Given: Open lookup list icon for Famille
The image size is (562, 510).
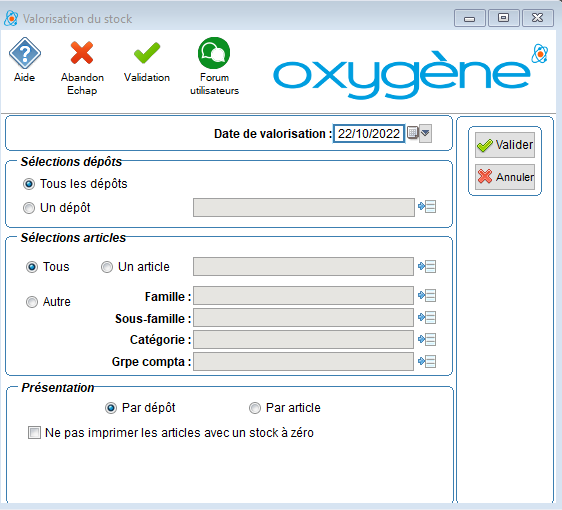Looking at the screenshot, I should (x=427, y=295).
